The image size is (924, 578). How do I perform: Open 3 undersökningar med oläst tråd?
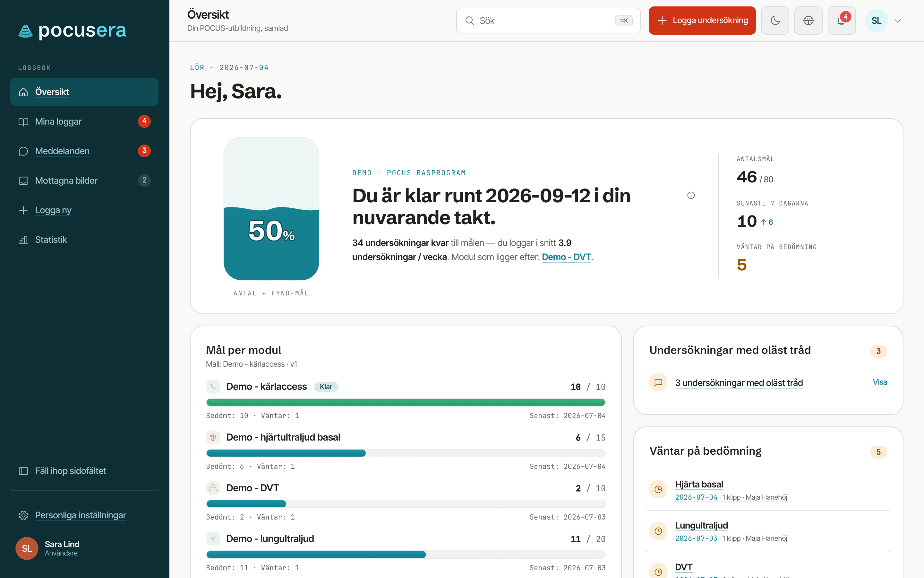click(x=739, y=383)
